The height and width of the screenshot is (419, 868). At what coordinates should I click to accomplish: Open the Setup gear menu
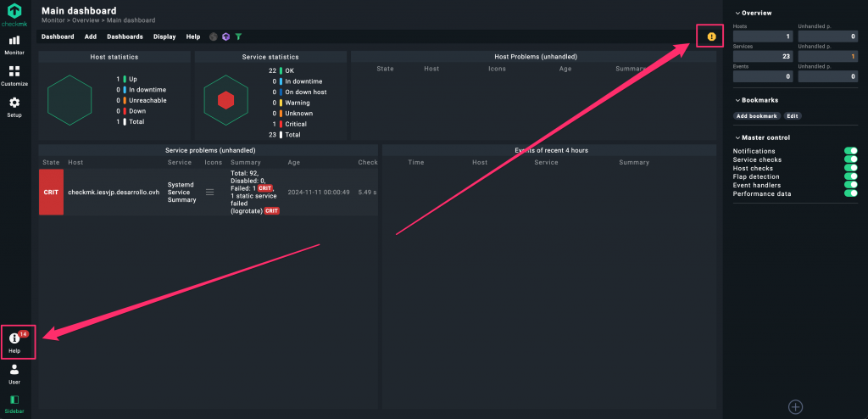coord(14,106)
